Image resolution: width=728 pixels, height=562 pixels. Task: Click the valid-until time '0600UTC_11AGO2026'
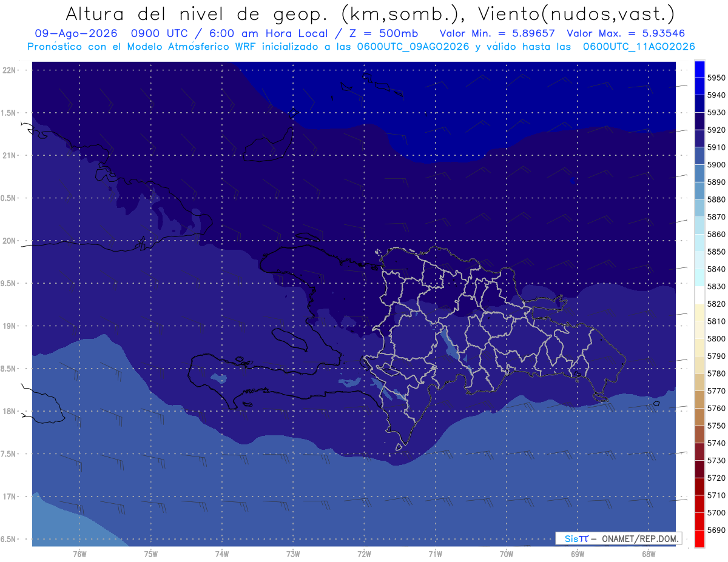[x=639, y=47]
